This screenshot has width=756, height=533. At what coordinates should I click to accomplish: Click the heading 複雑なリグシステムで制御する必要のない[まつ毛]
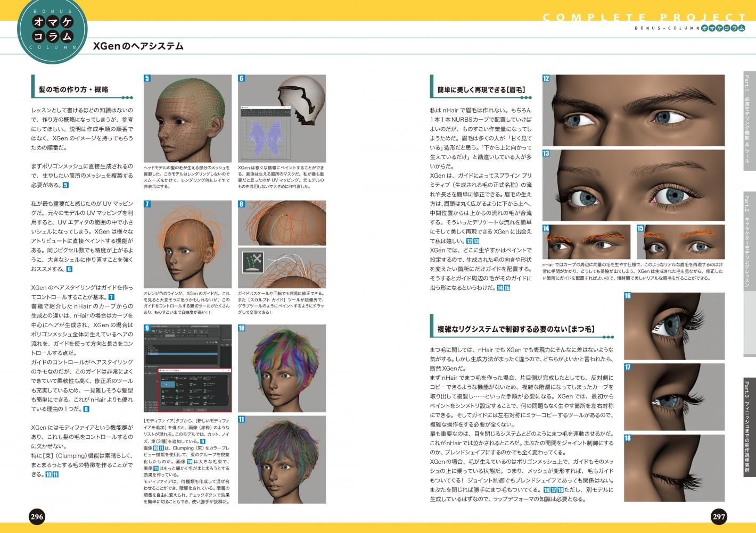pos(515,329)
